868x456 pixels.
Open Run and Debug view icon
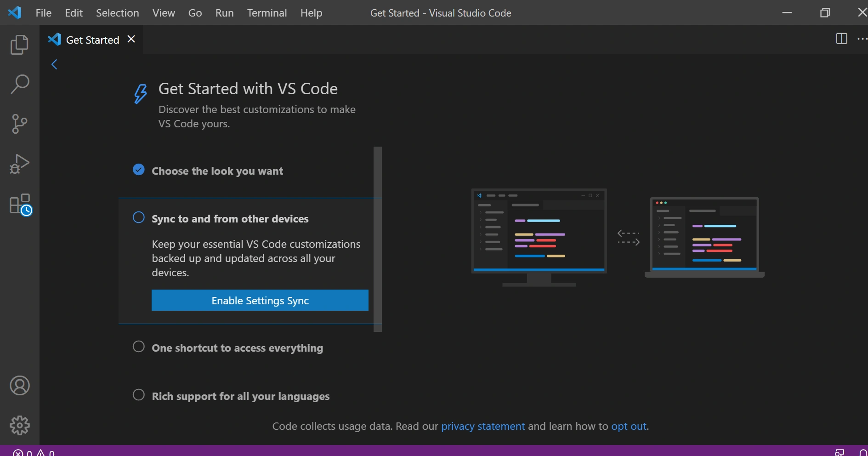(19, 164)
